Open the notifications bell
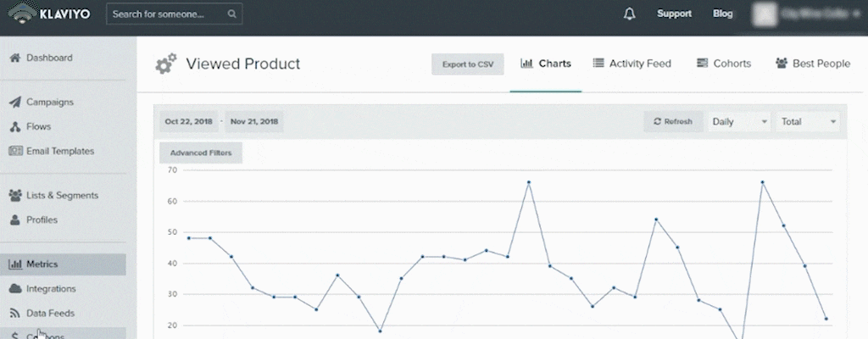The image size is (868, 339). (x=630, y=14)
